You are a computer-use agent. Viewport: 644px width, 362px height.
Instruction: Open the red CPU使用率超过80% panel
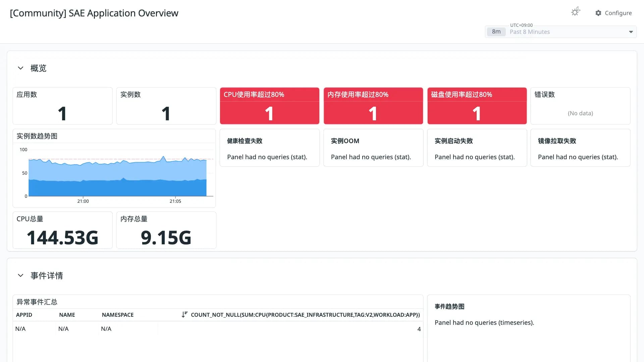point(270,106)
